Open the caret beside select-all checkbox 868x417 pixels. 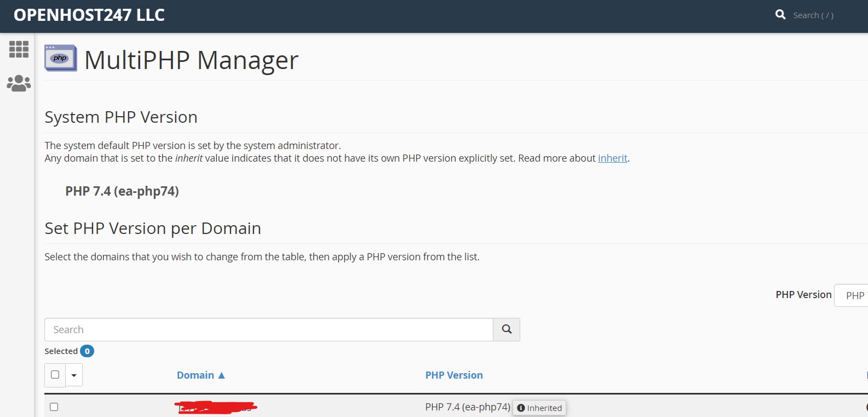tap(74, 375)
